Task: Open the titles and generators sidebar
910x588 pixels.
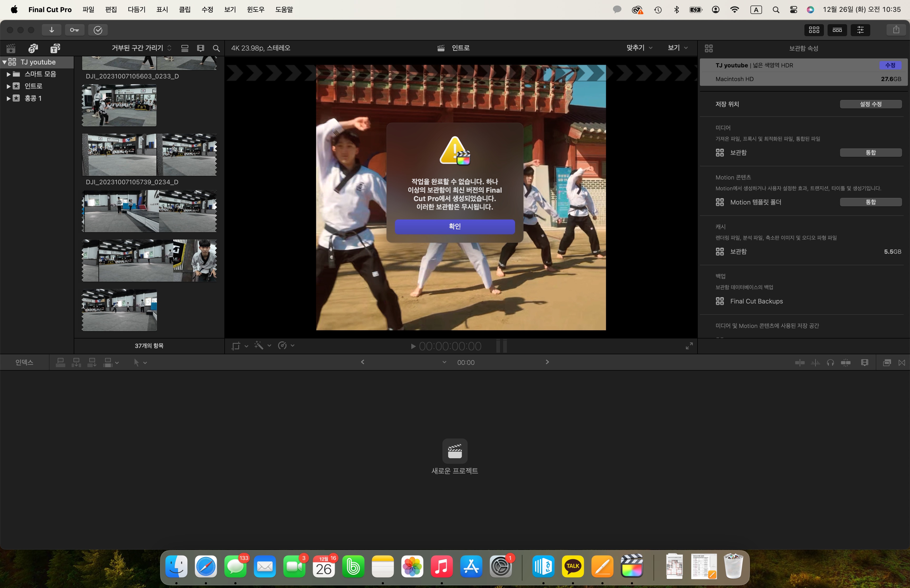Action: pyautogui.click(x=55, y=48)
